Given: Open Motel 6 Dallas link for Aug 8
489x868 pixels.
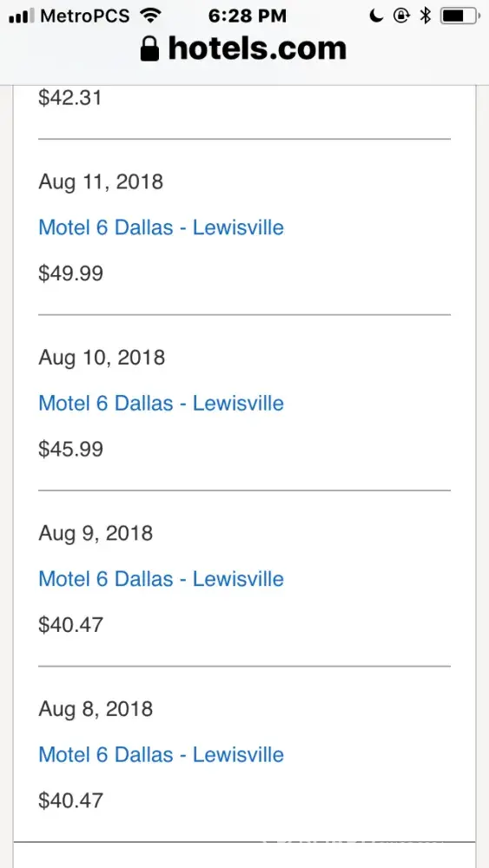Looking at the screenshot, I should 162,754.
